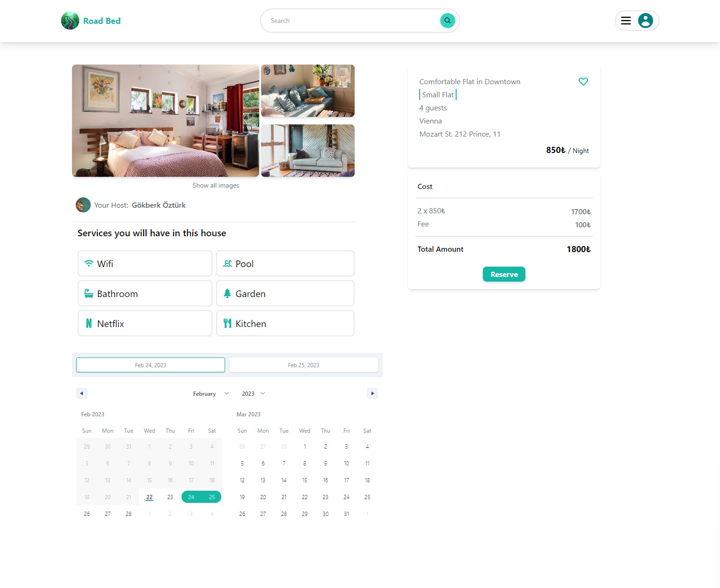
Task: Open the gray sofa living room photo
Action: 308,151
